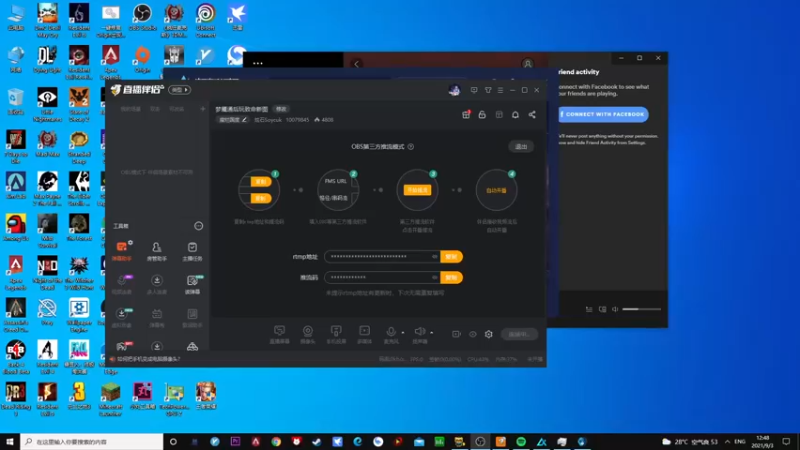
Task: Select the OBS Studio desktop shortcut
Action: tap(142, 18)
